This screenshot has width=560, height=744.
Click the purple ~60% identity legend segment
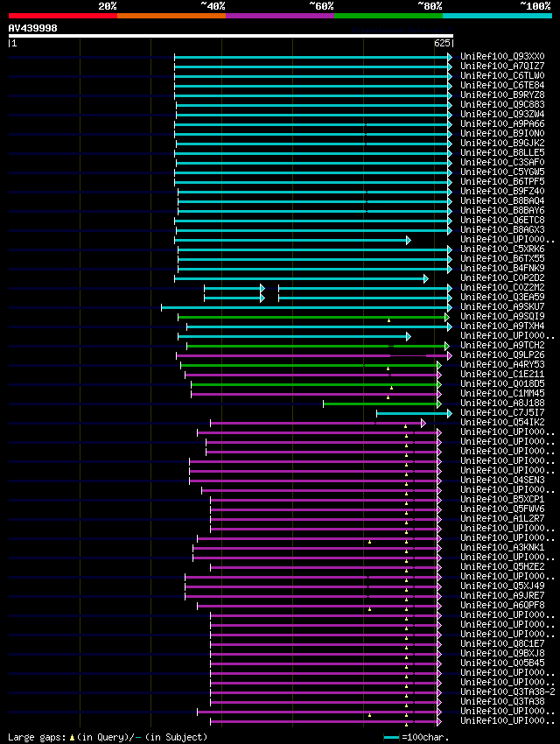280,16
